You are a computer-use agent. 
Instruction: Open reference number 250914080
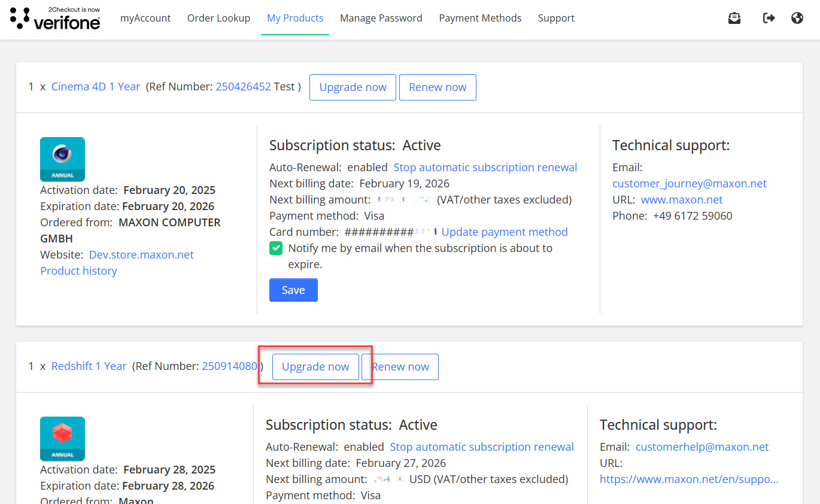pyautogui.click(x=230, y=366)
